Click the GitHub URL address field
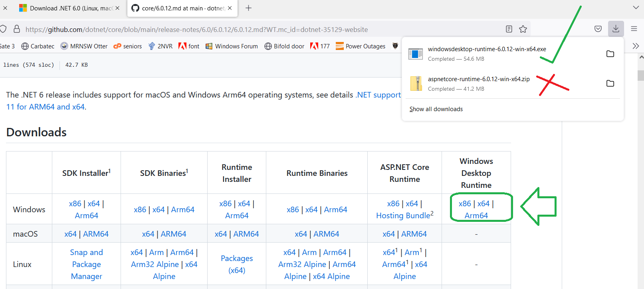 point(196,30)
